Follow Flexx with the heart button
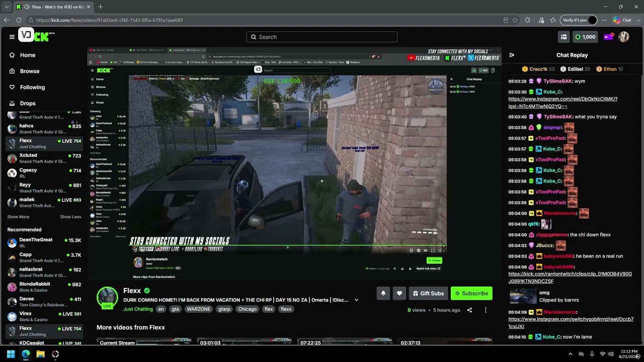Viewport: 644px width, 362px height. [399, 293]
